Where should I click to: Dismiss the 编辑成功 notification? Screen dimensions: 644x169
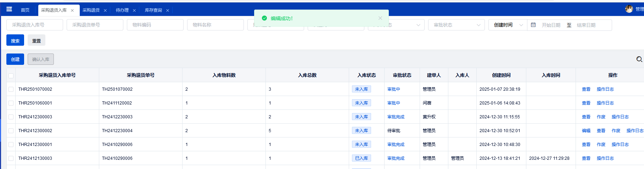[x=380, y=18]
